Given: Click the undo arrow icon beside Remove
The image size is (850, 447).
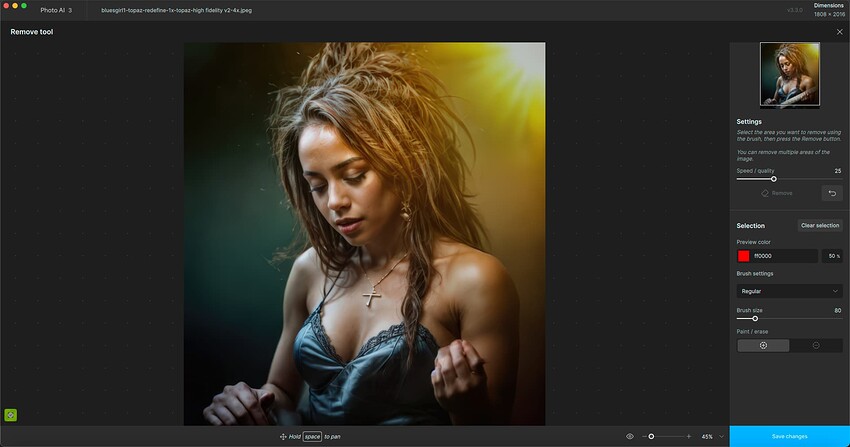Looking at the screenshot, I should pos(832,193).
